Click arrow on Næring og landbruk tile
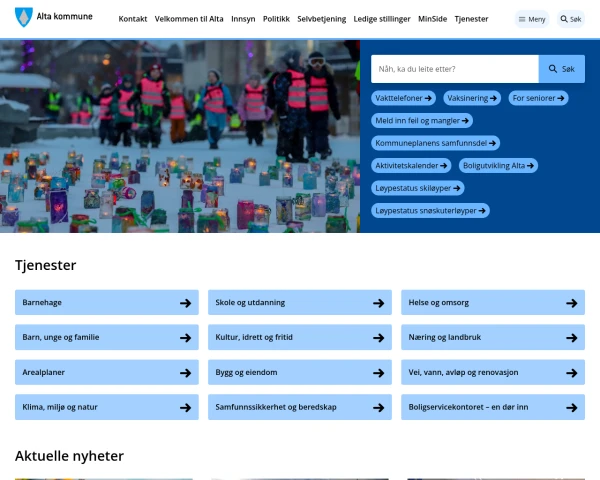Viewport: 600px width, 480px height. click(x=571, y=338)
